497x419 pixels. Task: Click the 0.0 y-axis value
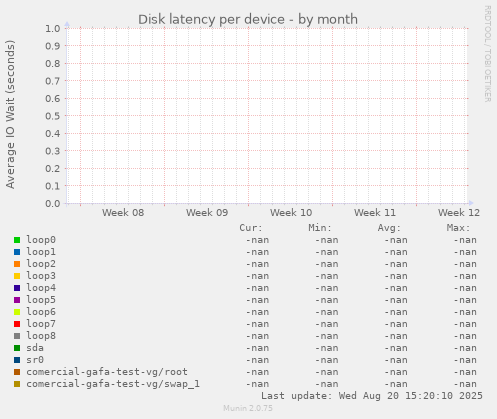53,203
